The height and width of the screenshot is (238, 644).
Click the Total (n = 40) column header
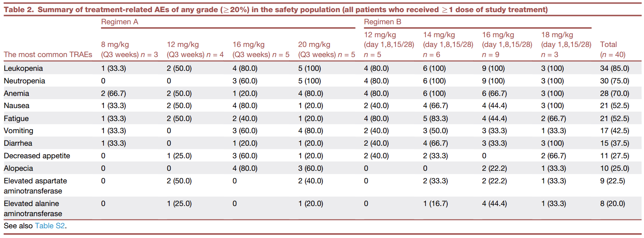[612, 49]
